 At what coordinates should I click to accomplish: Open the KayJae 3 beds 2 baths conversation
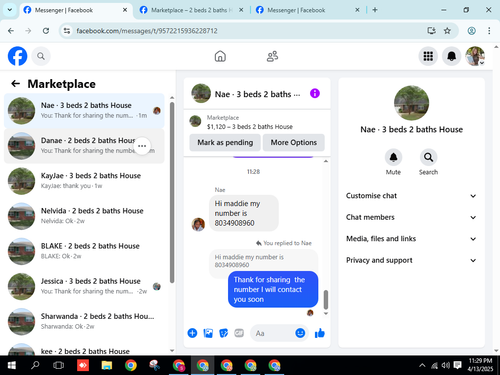click(x=84, y=181)
